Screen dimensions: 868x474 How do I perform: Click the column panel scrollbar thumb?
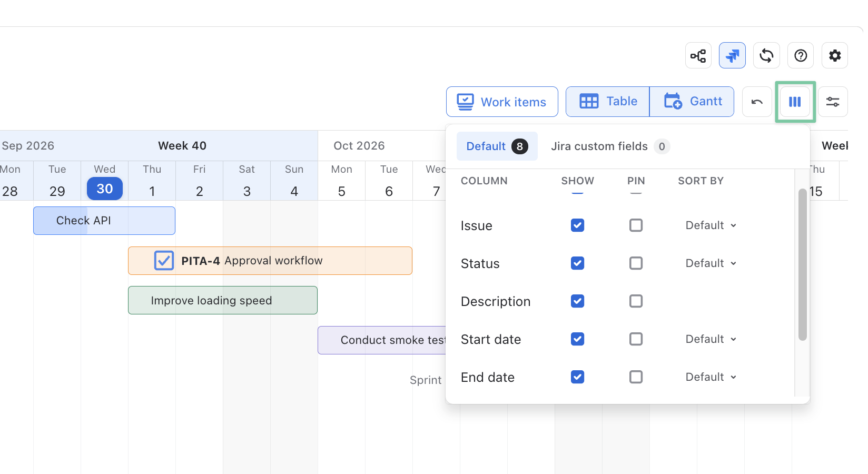803,265
